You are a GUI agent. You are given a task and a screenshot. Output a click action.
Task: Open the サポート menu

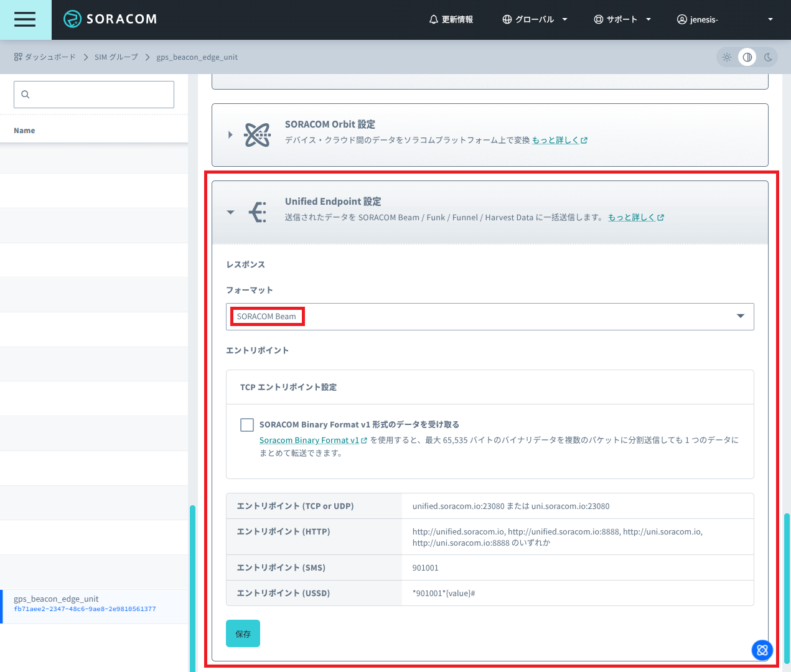[x=622, y=19]
